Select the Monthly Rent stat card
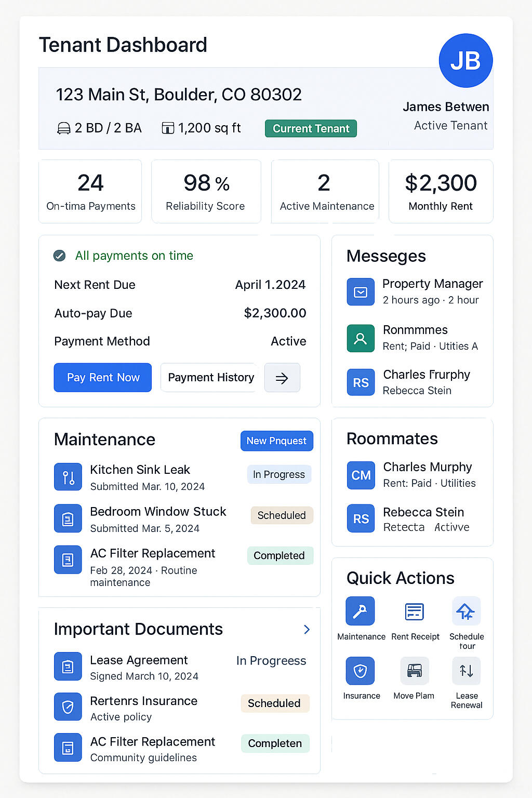 441,192
